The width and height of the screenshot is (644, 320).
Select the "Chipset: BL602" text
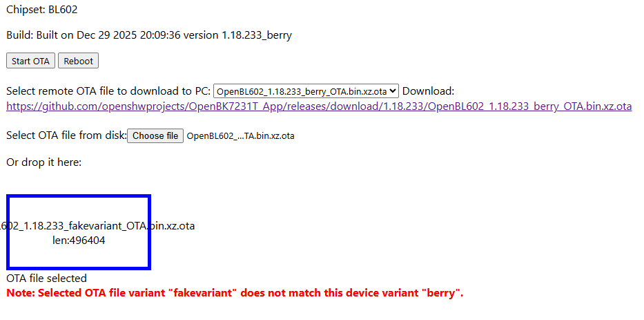tap(42, 10)
